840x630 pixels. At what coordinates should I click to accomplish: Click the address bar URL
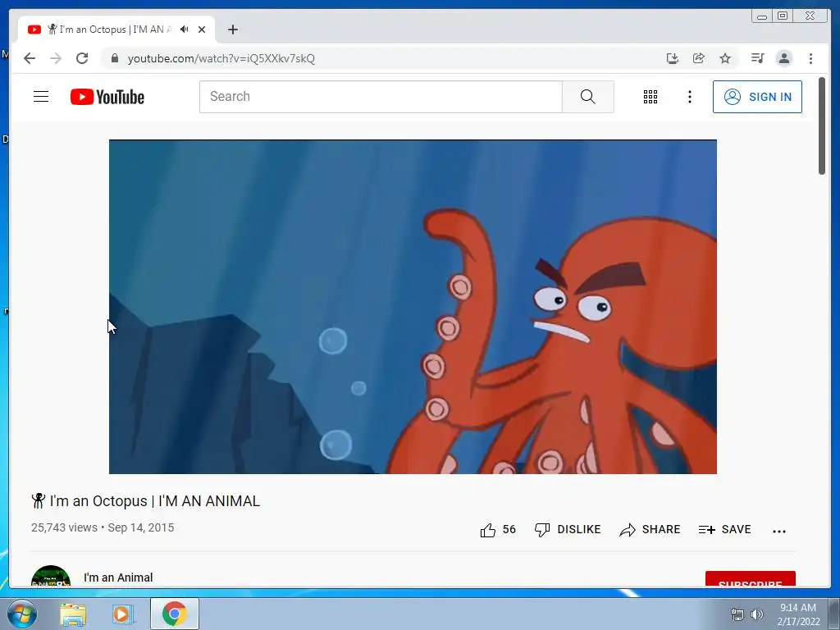221,58
